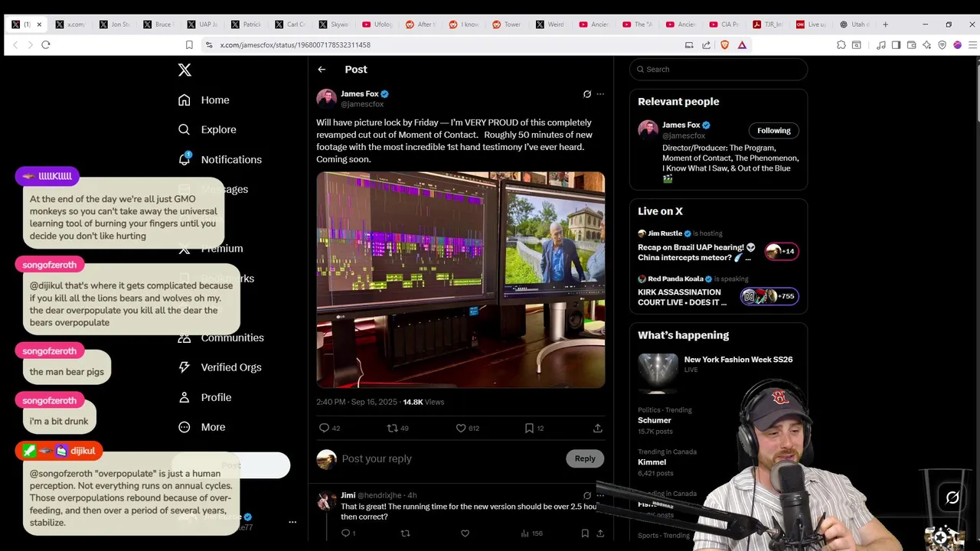This screenshot has width=980, height=551.
Task: Click the 2:40 PM Sep 16, 2025 timestamp
Action: 357,402
